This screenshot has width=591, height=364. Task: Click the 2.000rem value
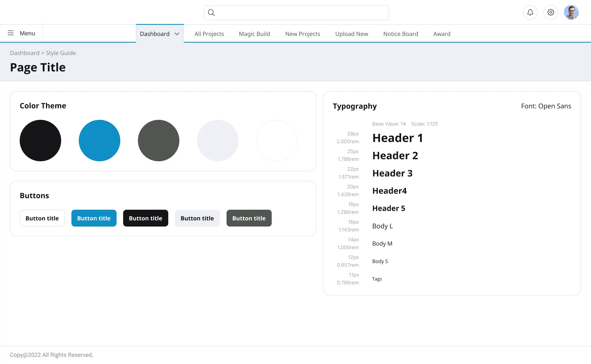[348, 142]
